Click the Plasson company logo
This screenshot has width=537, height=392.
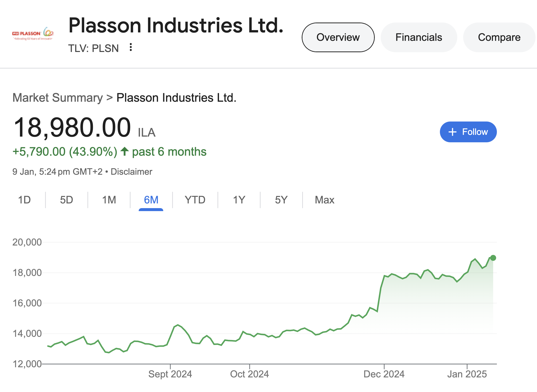click(33, 34)
